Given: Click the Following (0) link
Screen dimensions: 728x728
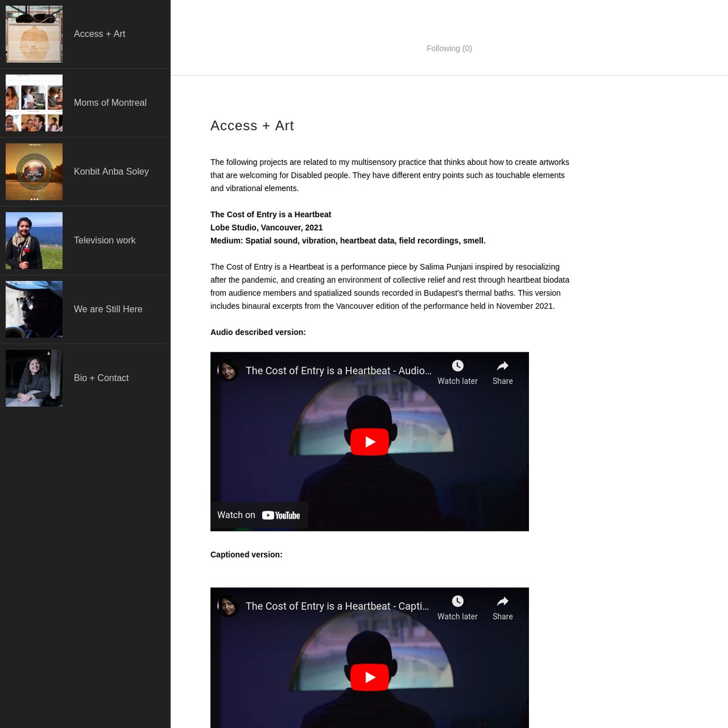Looking at the screenshot, I should (x=449, y=49).
